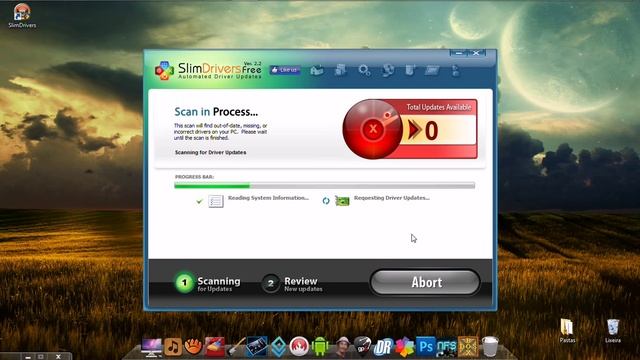Click the green checkmark beside Reading System
Screen dimensions: 640x360
pyautogui.click(x=199, y=201)
